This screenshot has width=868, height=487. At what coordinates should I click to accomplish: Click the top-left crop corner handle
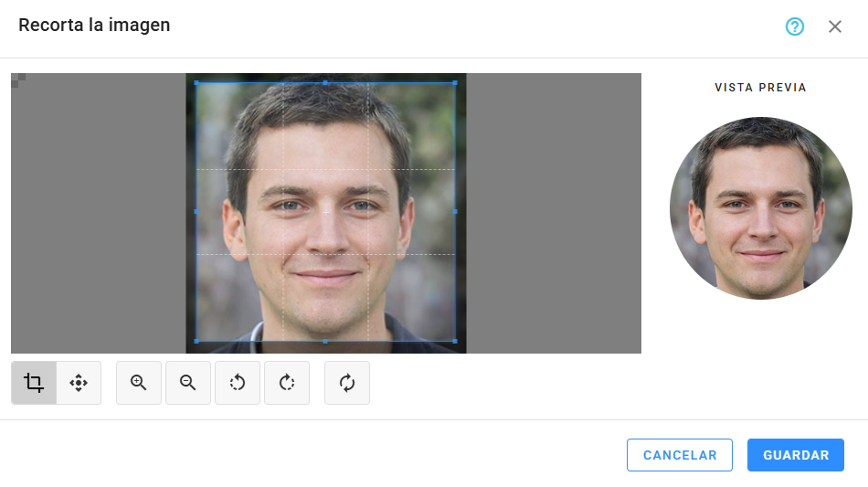(x=196, y=82)
